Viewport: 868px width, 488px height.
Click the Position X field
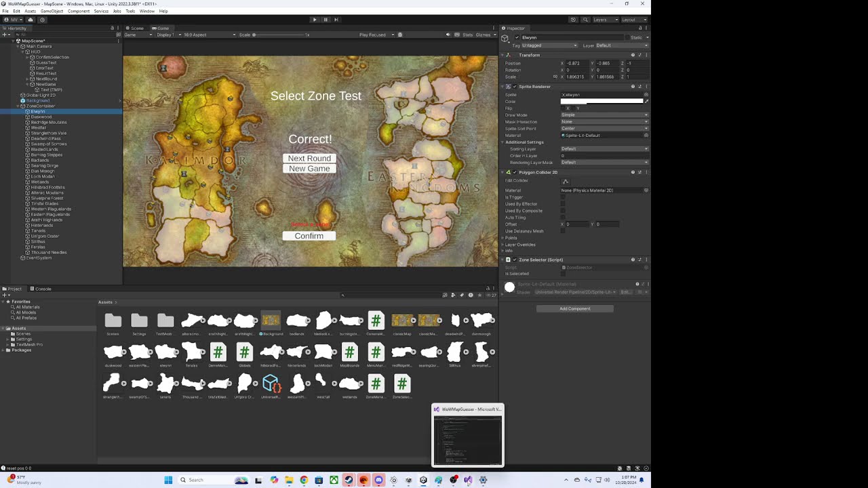577,63
